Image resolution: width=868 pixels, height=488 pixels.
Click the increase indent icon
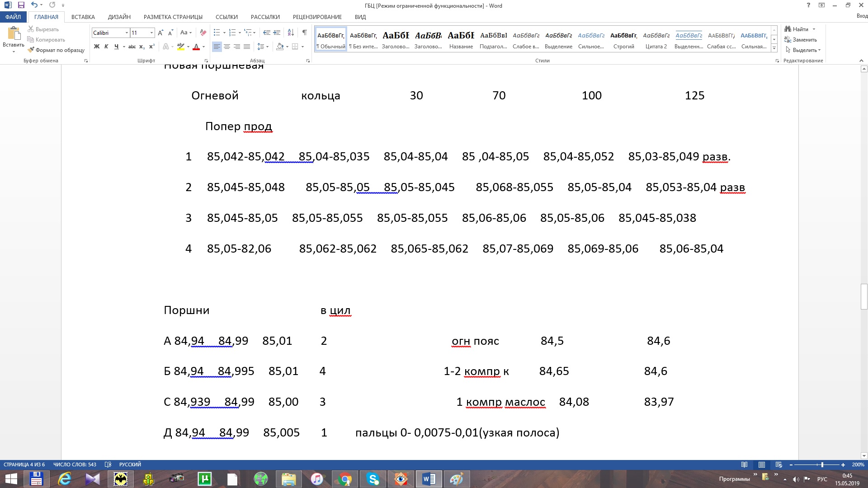pyautogui.click(x=277, y=33)
